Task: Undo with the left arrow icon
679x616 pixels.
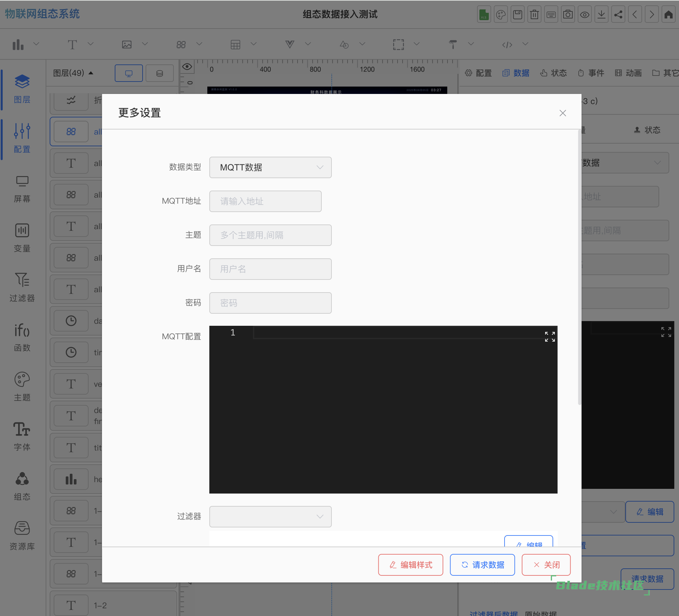Action: coord(635,14)
